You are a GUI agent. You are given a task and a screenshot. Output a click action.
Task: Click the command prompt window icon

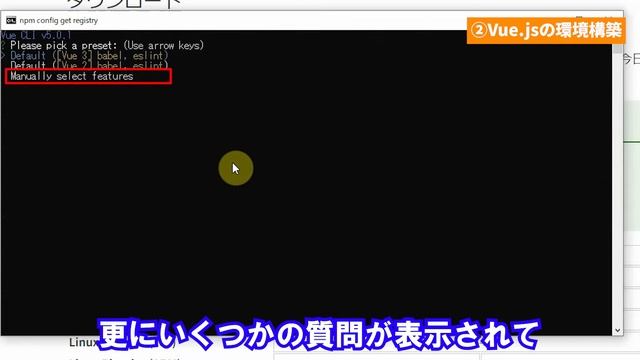11,20
